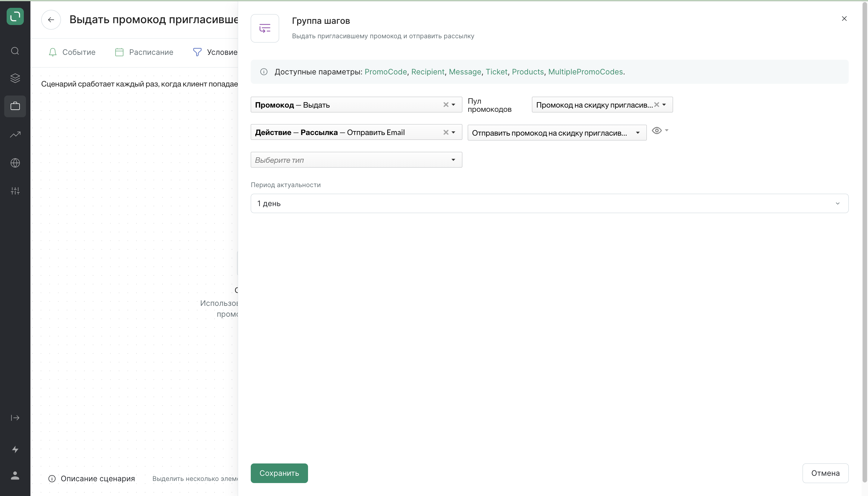Expand the Промокод — Выдать dropdown arrow

pos(453,105)
